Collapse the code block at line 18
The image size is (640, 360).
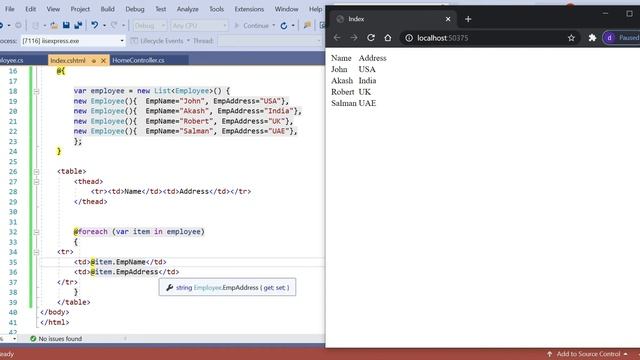coord(36,91)
